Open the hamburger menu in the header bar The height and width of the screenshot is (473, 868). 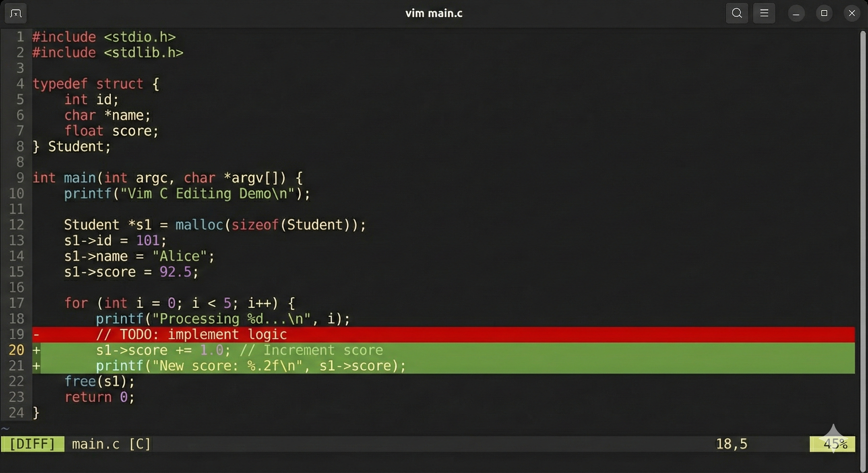click(764, 13)
